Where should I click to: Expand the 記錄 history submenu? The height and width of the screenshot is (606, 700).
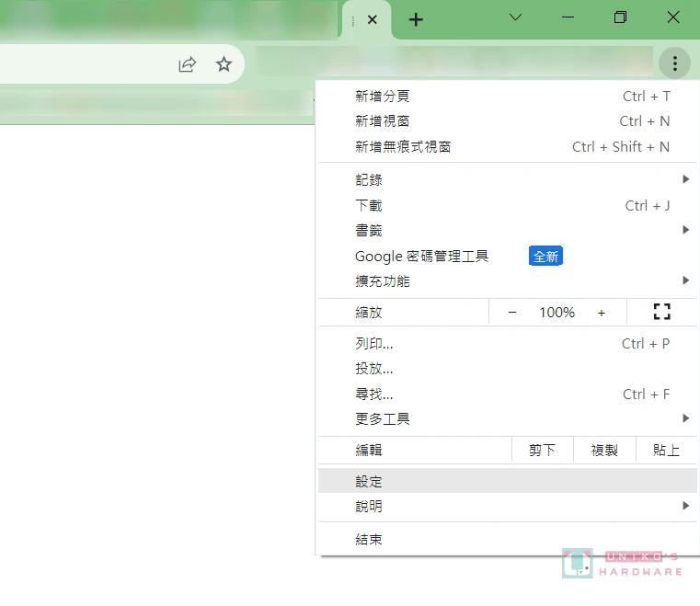pos(508,179)
